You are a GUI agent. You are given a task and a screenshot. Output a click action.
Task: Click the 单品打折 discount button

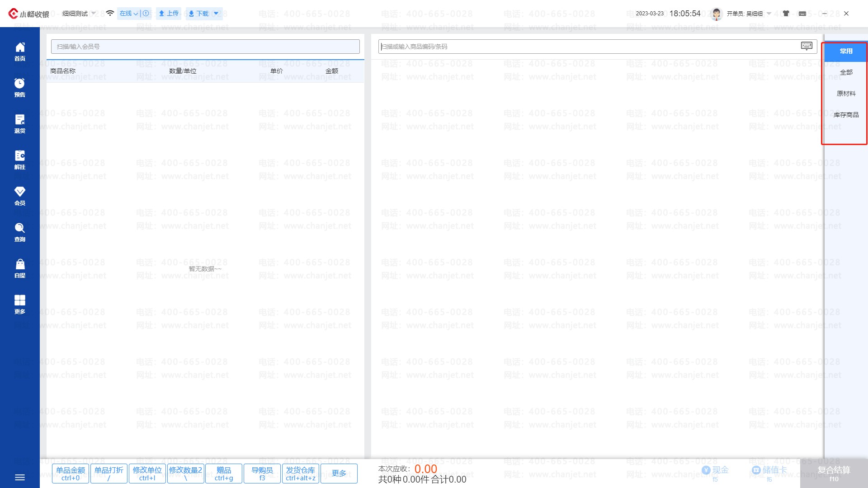point(108,474)
